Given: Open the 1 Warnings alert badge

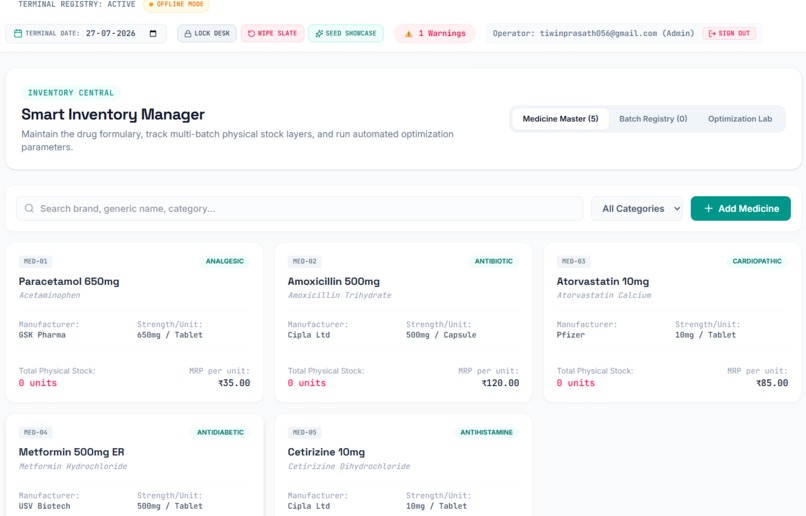Looking at the screenshot, I should point(435,33).
